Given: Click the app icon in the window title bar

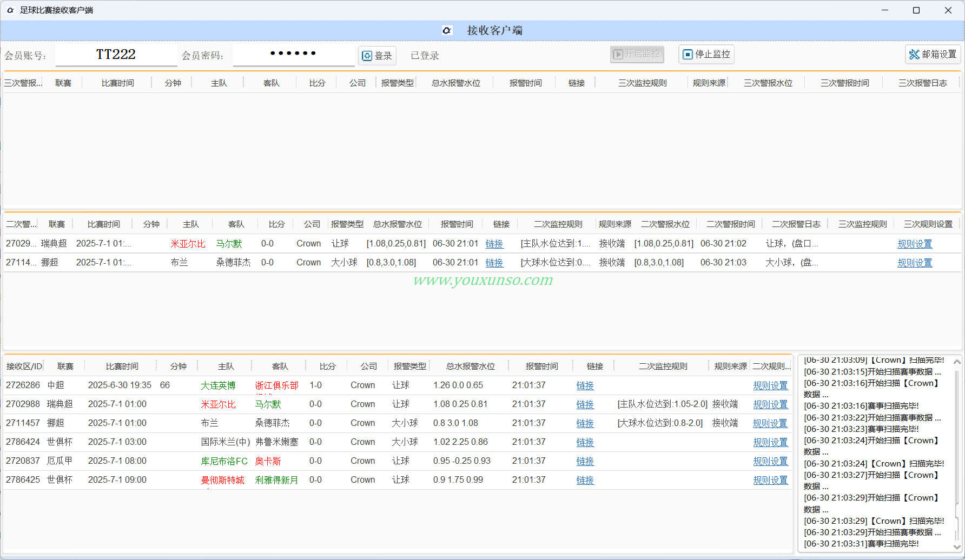Looking at the screenshot, I should pos(10,10).
